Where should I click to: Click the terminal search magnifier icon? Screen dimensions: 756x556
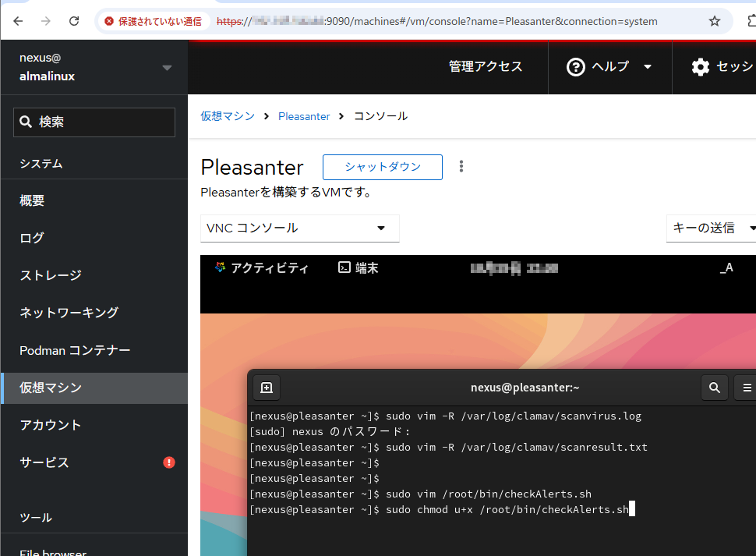[714, 388]
